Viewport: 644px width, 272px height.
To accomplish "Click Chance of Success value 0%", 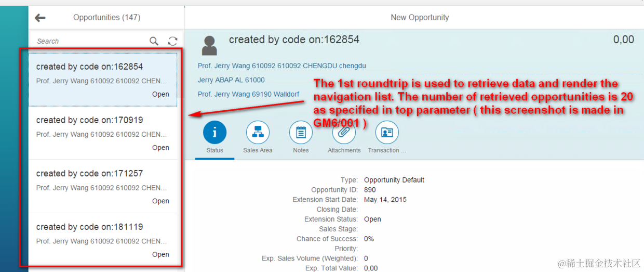I will tap(369, 239).
